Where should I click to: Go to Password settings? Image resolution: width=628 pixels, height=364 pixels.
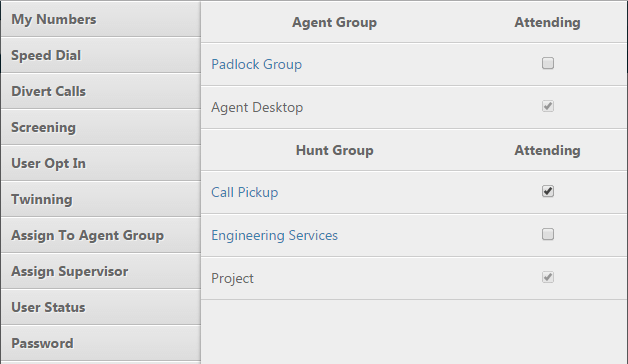click(x=101, y=344)
